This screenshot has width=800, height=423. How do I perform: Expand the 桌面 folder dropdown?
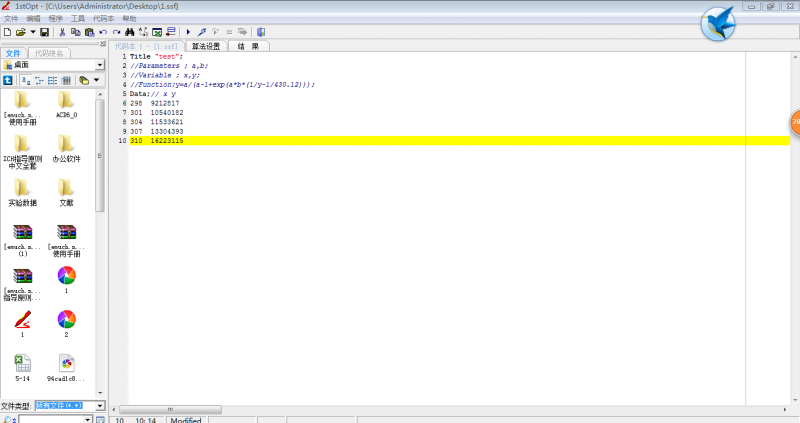coord(100,65)
